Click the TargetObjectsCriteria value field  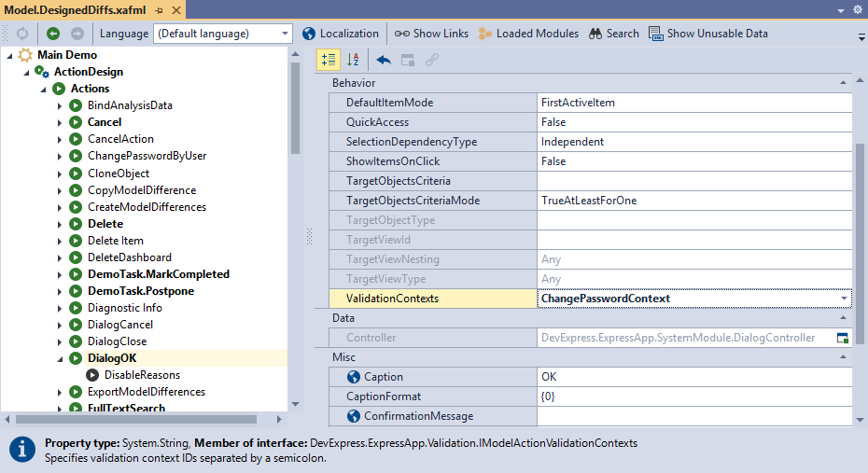tap(693, 181)
